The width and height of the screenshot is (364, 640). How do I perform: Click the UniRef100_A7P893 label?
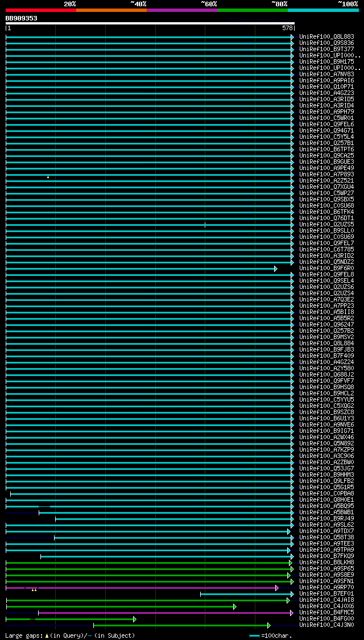[326, 174]
